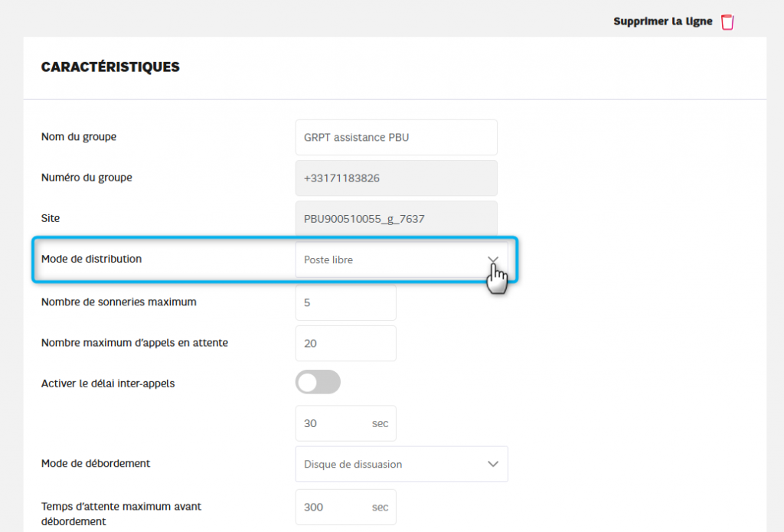The image size is (784, 532).
Task: Click the red trash icon
Action: pyautogui.click(x=727, y=22)
